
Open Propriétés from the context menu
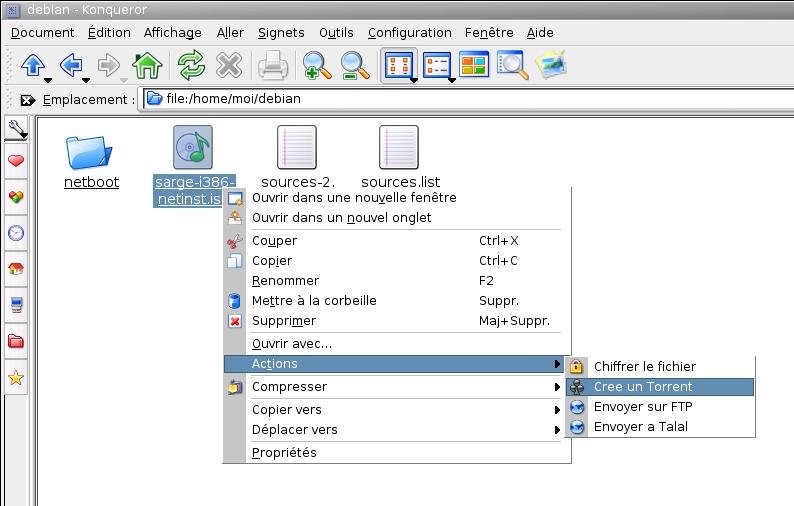(397, 453)
